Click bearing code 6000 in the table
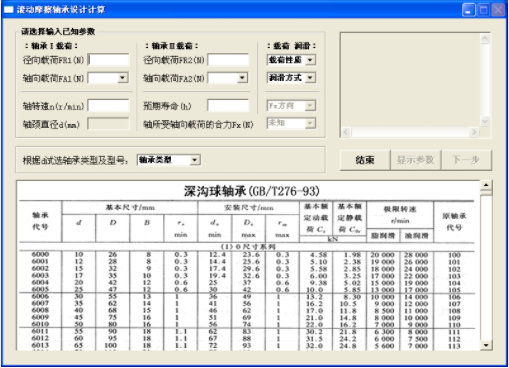The width and height of the screenshot is (509, 368). click(40, 254)
